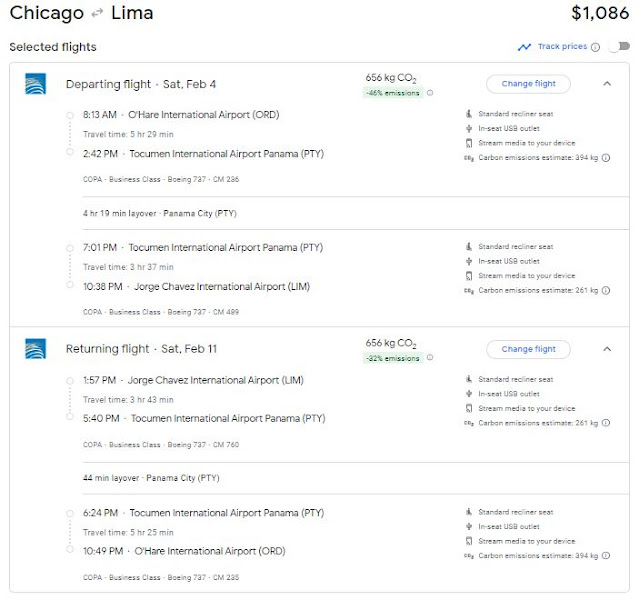Toggle the Track prices switch

pyautogui.click(x=617, y=47)
